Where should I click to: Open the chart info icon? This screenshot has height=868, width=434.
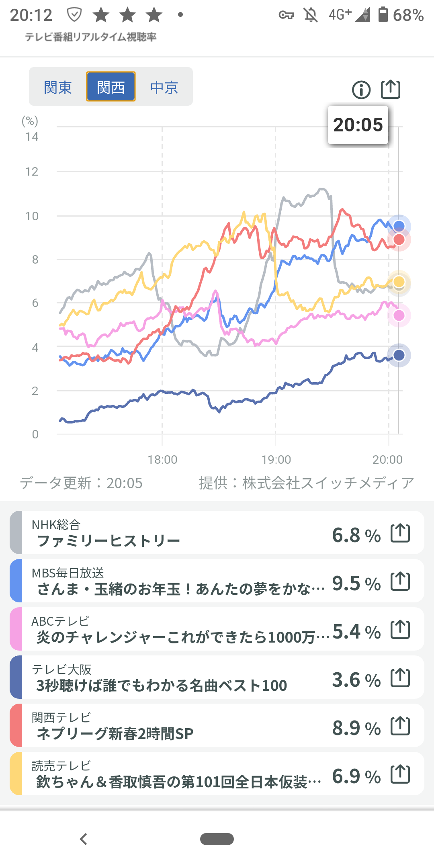361,90
